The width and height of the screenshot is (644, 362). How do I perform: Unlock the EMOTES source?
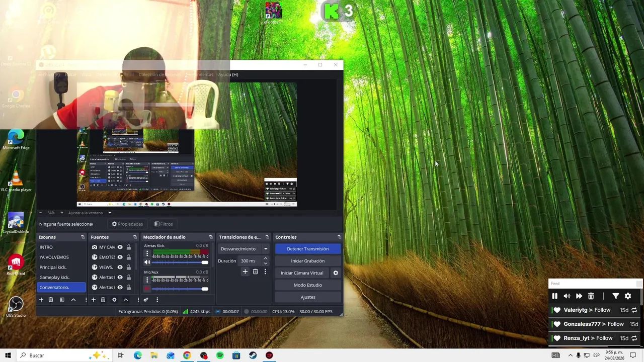(x=129, y=257)
